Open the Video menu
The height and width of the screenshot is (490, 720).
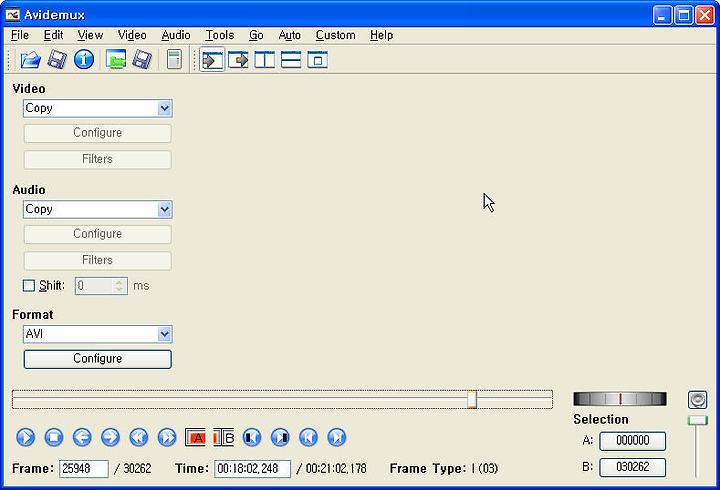132,35
